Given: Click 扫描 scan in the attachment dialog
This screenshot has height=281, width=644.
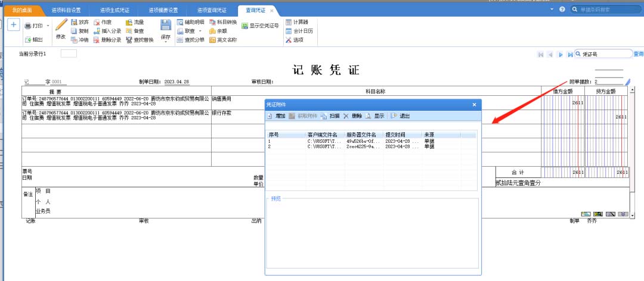Looking at the screenshot, I should coord(330,116).
